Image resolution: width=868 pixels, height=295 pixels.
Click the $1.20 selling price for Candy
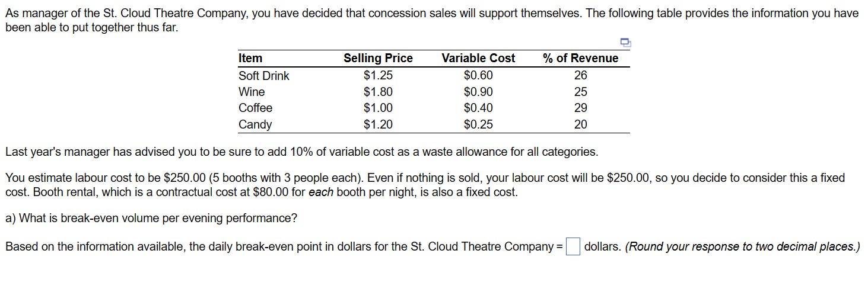[x=378, y=124]
